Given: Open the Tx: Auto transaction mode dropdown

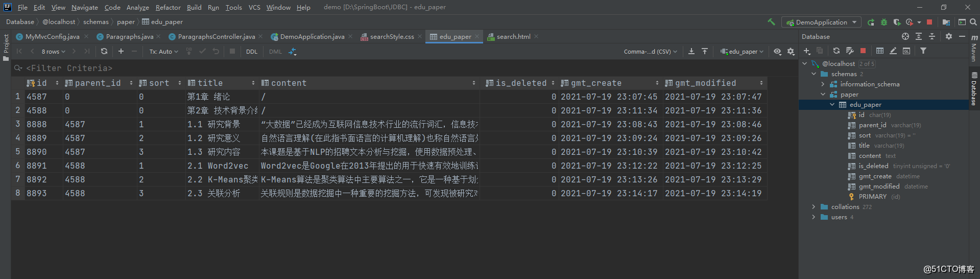Looking at the screenshot, I should (163, 51).
